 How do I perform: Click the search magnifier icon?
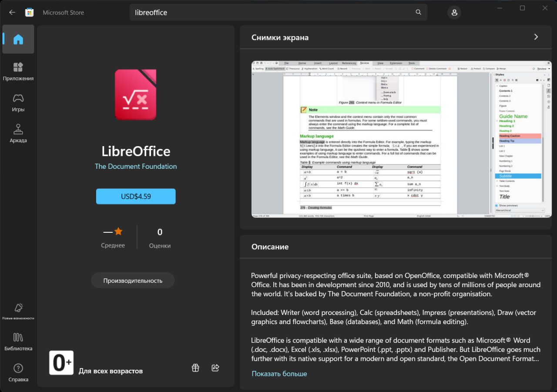click(419, 12)
